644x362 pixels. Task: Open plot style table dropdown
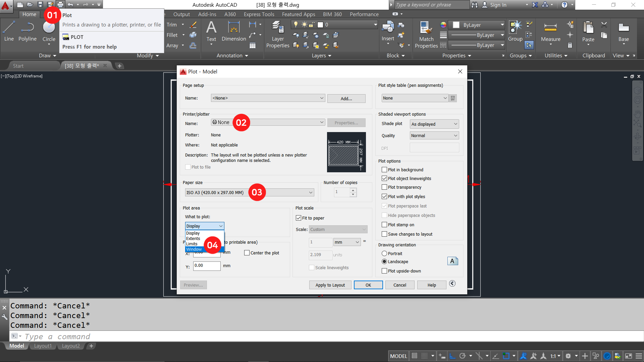pyautogui.click(x=415, y=98)
